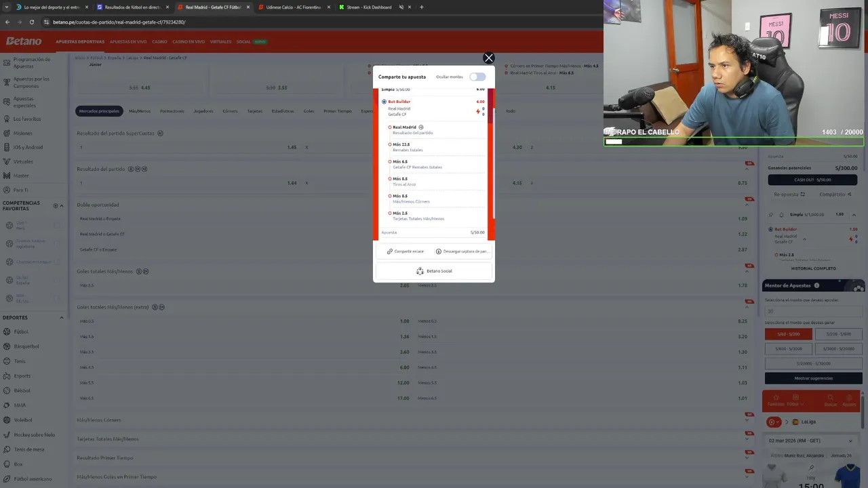
Task: Click the Box sport icon
Action: coord(6,464)
